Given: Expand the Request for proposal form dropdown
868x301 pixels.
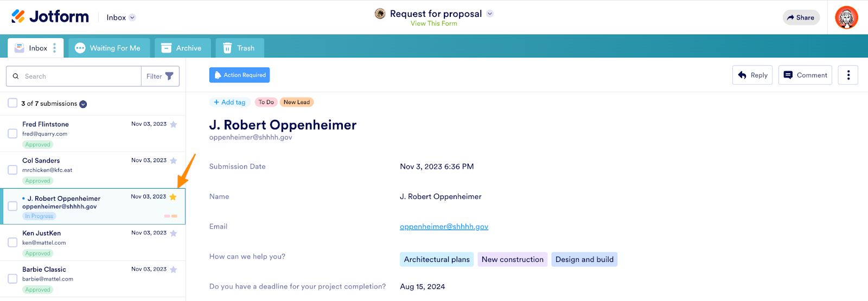Looking at the screenshot, I should (490, 14).
